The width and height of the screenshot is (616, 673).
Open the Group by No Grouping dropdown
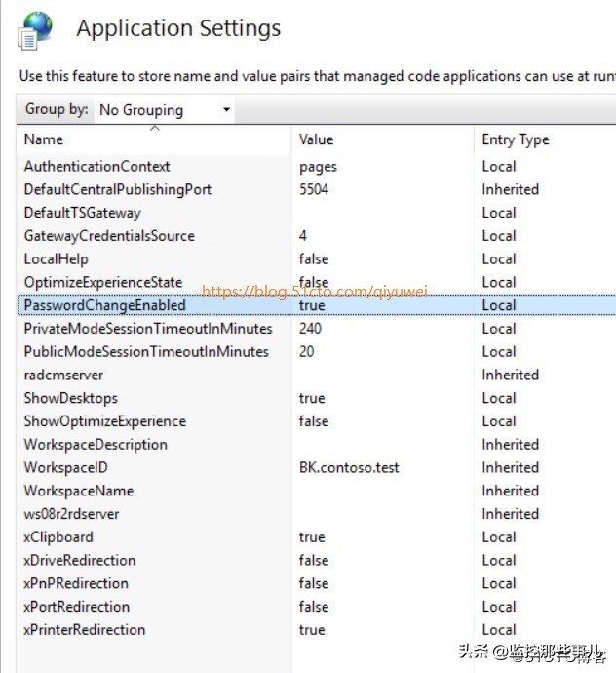tap(165, 110)
